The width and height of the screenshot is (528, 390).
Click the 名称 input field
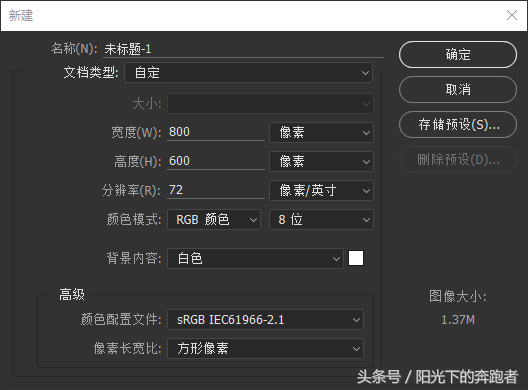click(x=243, y=49)
